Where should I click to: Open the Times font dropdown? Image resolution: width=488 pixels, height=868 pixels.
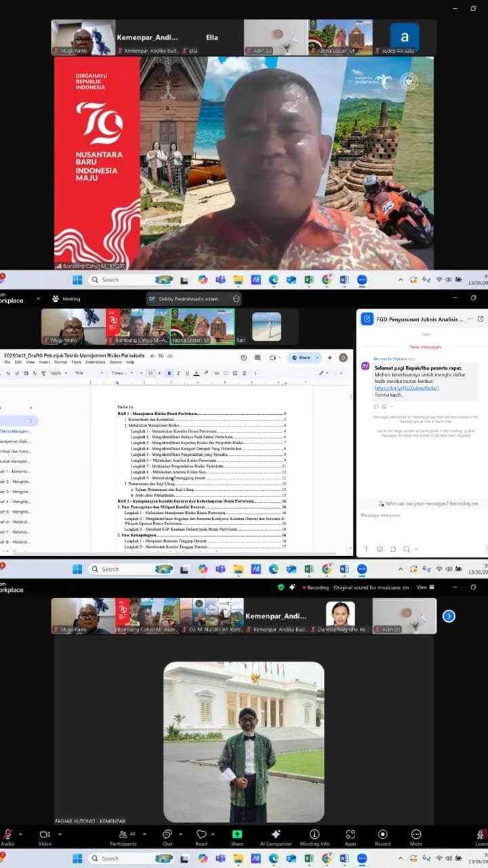coord(119,373)
